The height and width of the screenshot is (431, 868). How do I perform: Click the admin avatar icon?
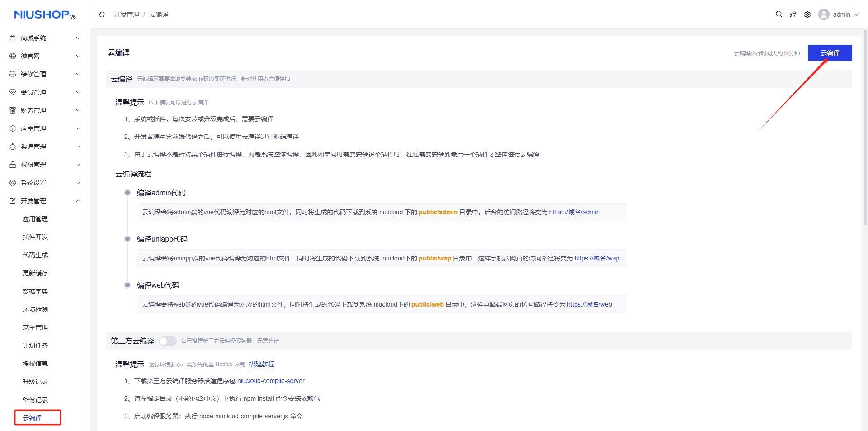[x=824, y=14]
